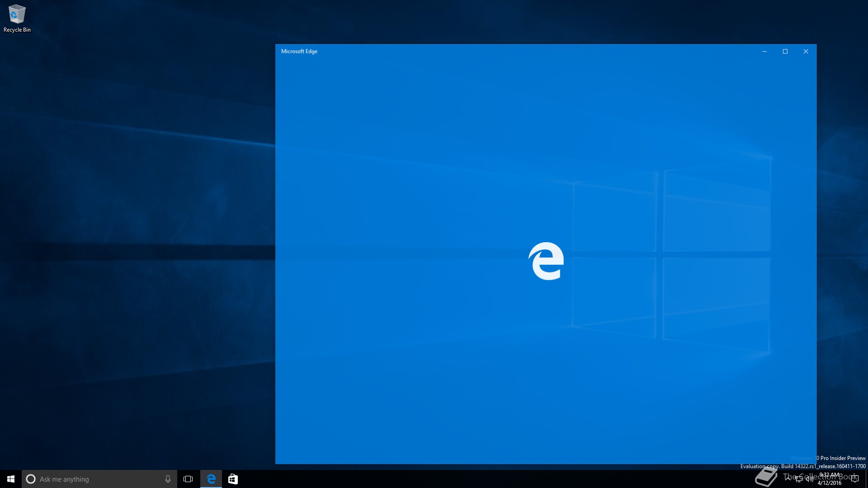The width and height of the screenshot is (868, 488).
Task: Minimize the Microsoft Edge window
Action: (764, 52)
